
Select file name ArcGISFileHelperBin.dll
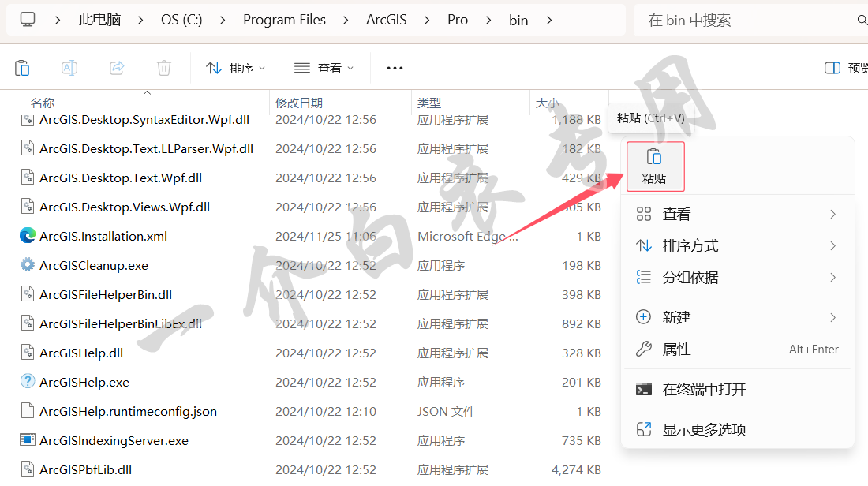point(106,294)
